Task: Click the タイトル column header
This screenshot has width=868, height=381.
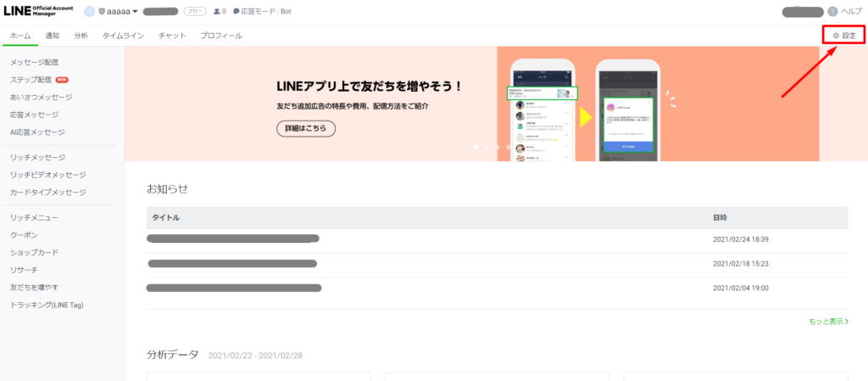Action: point(165,217)
